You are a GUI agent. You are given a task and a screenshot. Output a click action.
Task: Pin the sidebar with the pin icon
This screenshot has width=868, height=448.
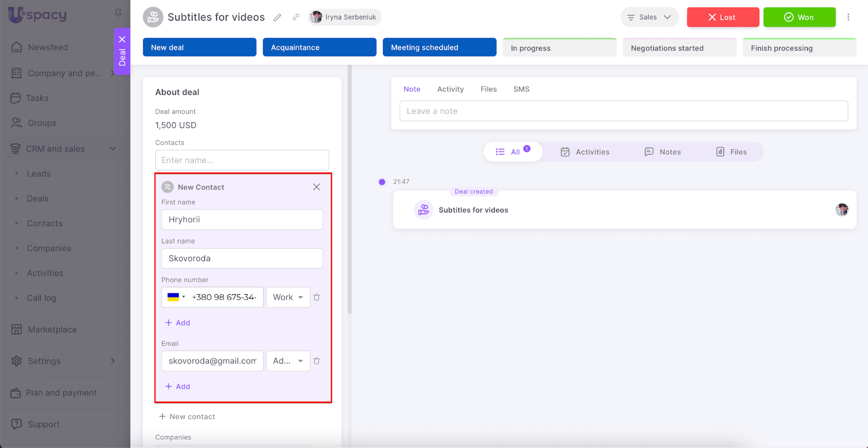(x=118, y=12)
